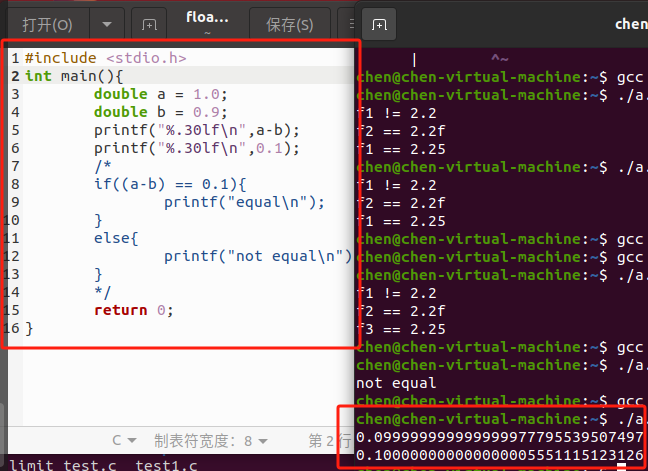Click the comment closing */ on line 14
The image size is (648, 471).
point(102,292)
